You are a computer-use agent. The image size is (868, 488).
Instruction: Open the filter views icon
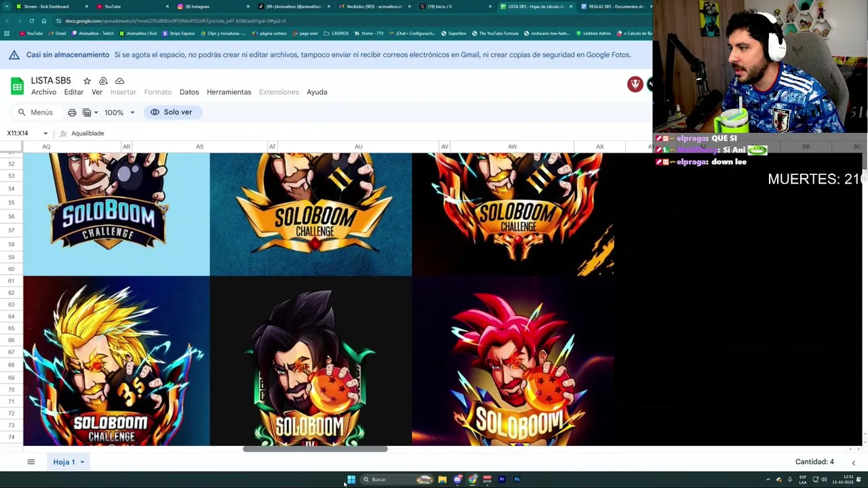click(87, 113)
